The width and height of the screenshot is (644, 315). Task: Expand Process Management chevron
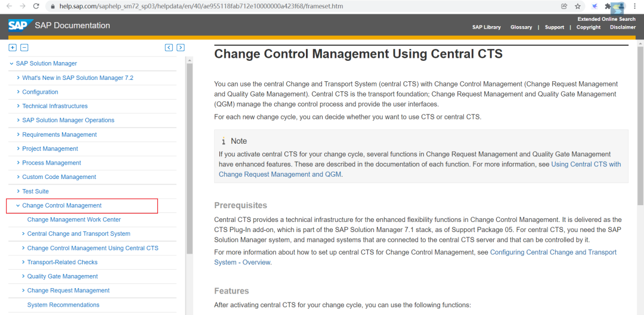pos(18,163)
